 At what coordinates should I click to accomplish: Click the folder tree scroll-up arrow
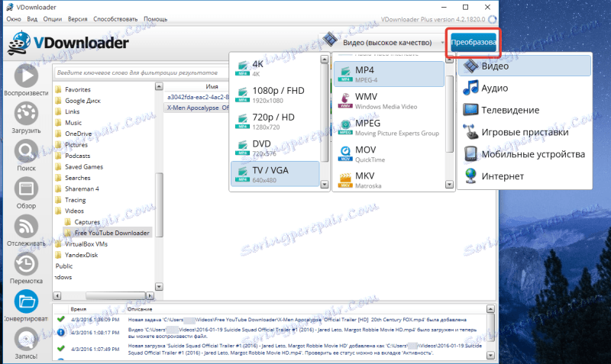point(159,86)
